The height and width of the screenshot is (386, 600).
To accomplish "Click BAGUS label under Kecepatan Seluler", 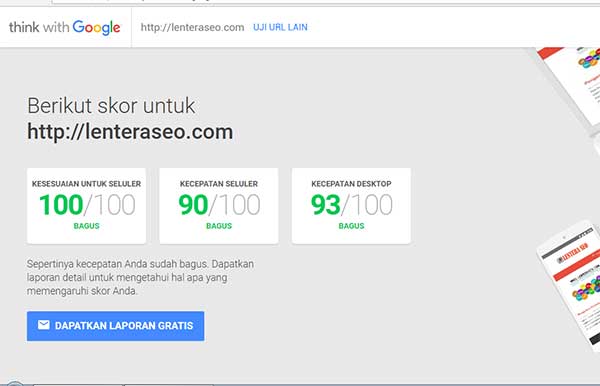I will pos(219,226).
